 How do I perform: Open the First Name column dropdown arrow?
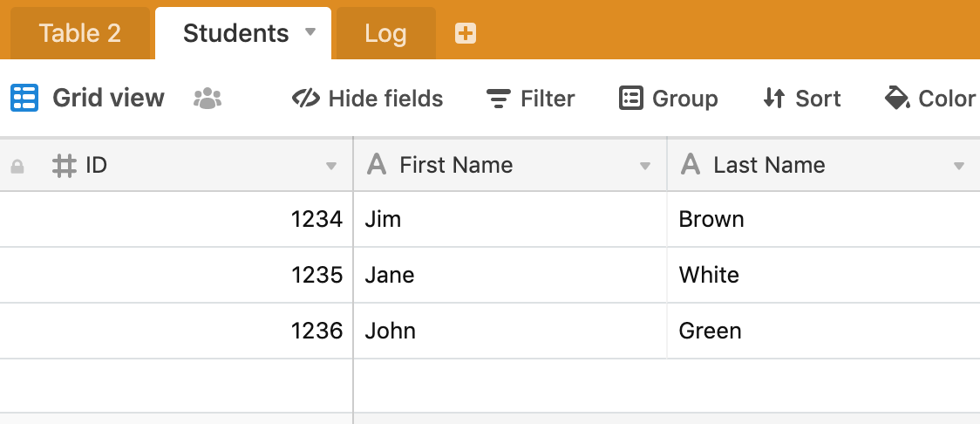point(645,166)
